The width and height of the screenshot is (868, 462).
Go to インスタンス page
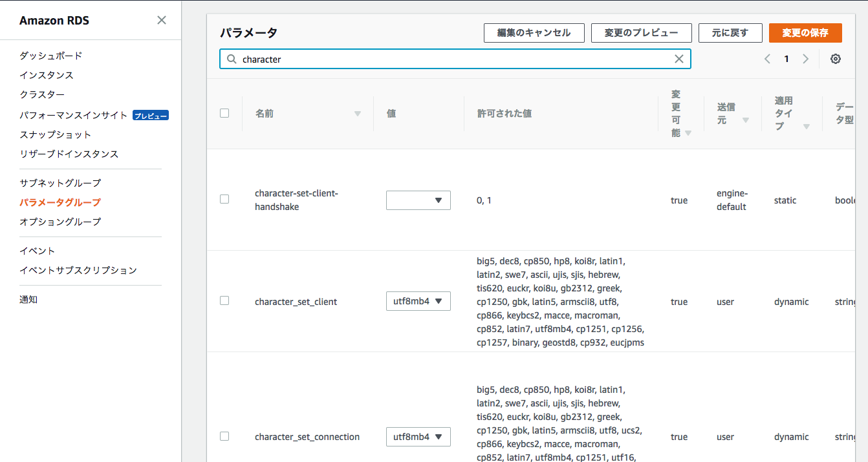(x=47, y=75)
